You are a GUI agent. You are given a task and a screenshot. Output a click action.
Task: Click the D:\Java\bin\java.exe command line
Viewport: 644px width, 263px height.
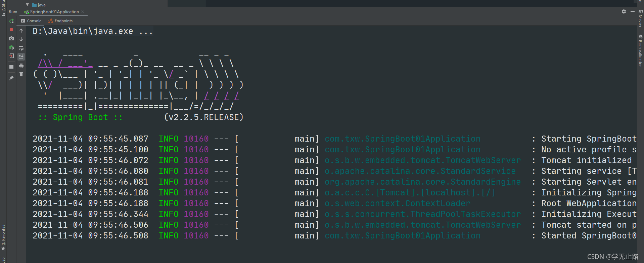coord(93,31)
